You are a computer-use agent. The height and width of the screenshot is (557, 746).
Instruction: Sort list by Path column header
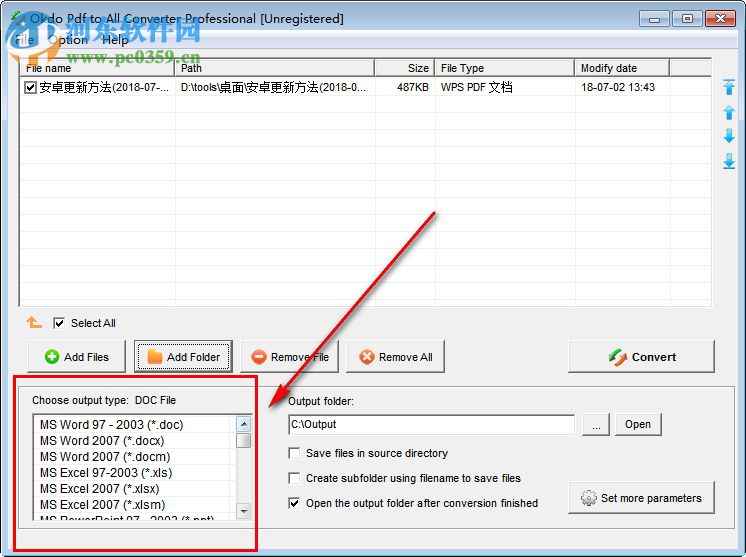point(275,68)
